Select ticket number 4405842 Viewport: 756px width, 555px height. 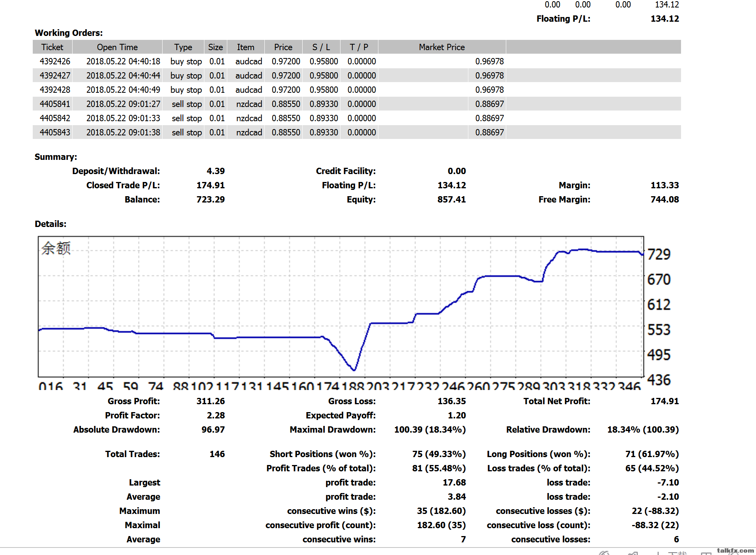[55, 118]
